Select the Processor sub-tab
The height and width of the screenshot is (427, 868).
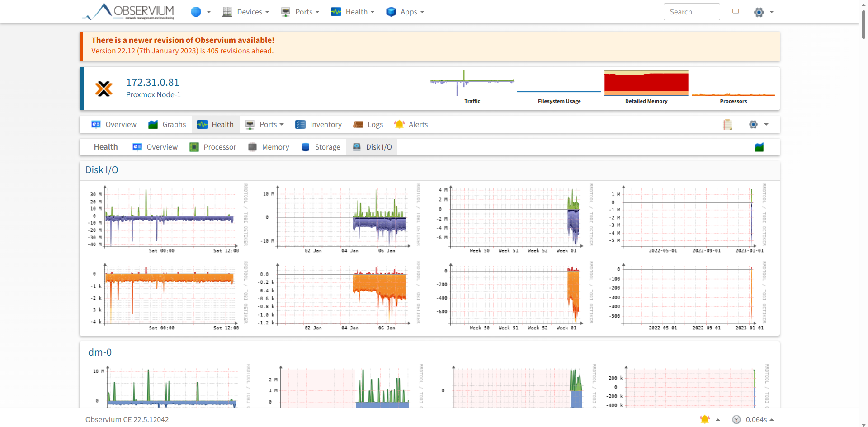213,147
